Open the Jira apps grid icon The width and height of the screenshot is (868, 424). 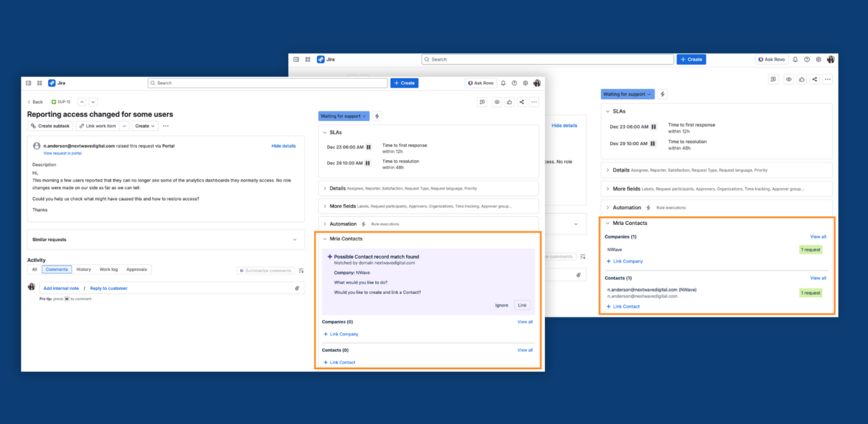[39, 83]
